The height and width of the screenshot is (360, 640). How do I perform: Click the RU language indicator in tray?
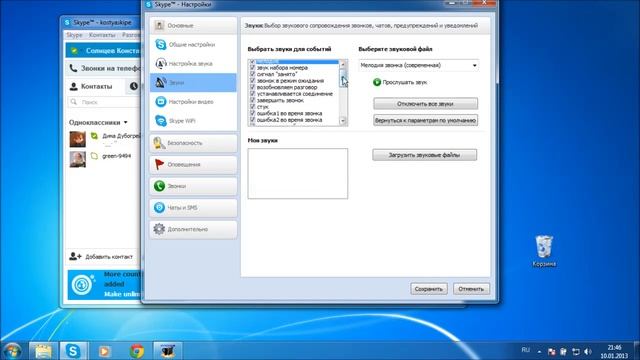(526, 350)
